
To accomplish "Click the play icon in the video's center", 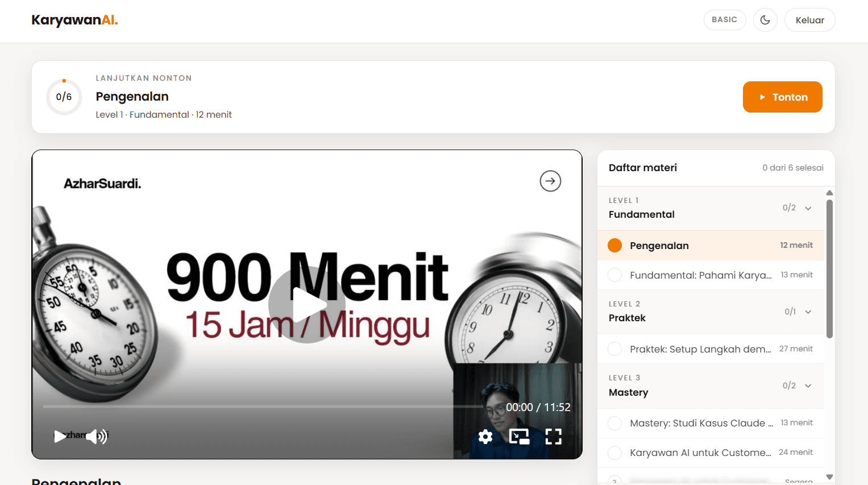I will click(307, 305).
